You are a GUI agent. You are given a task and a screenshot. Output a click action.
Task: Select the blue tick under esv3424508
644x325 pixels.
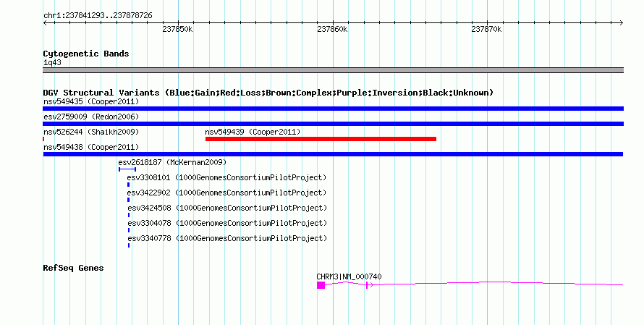pos(129,215)
